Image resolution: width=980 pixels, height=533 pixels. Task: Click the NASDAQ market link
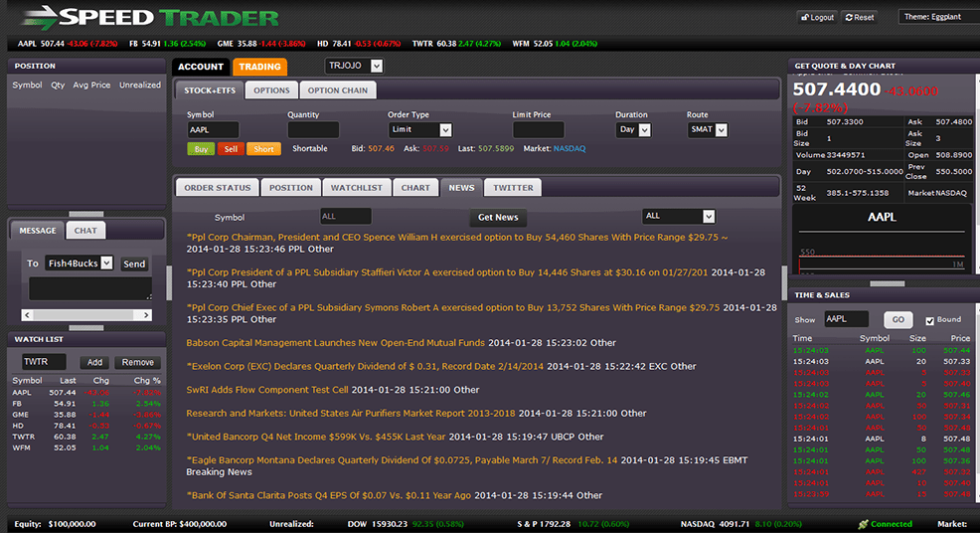[x=570, y=148]
